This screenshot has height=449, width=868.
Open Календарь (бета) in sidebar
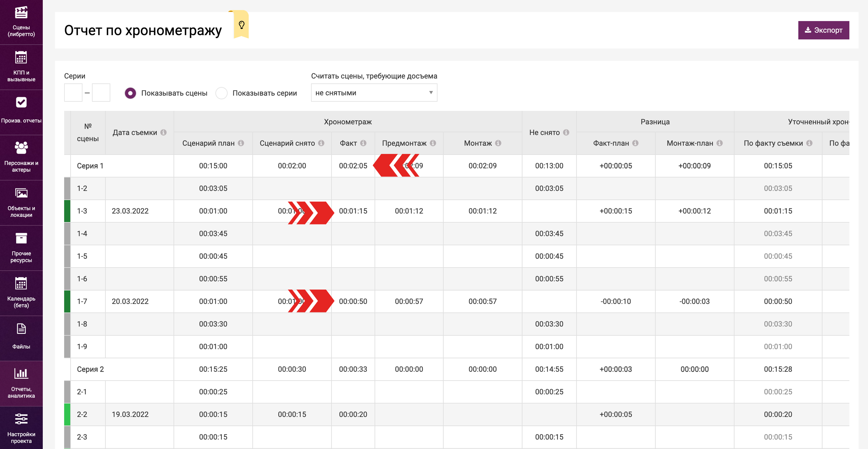pyautogui.click(x=21, y=292)
